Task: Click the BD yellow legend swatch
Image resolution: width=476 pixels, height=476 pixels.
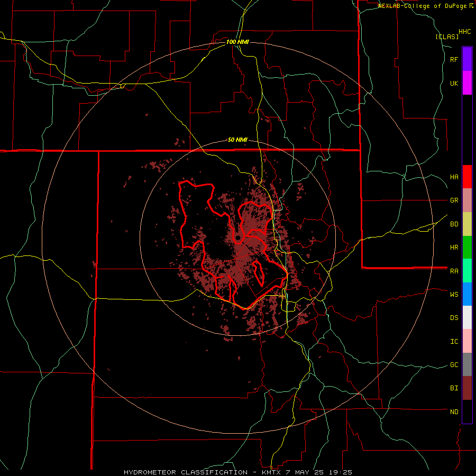Action: (467, 224)
